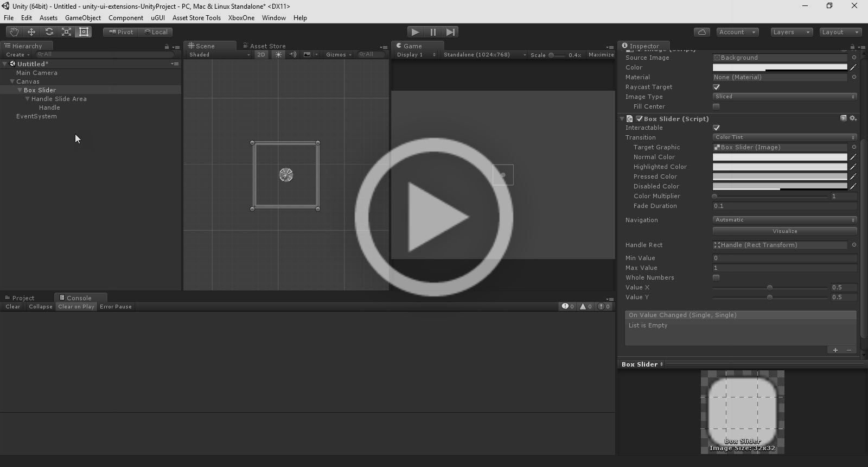The image size is (868, 467).
Task: Open Layout dropdown
Action: click(840, 32)
